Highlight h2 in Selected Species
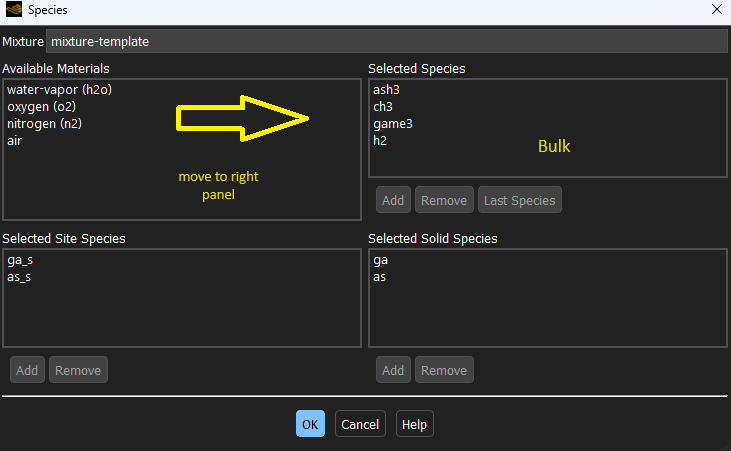This screenshot has width=731, height=451. coord(381,141)
